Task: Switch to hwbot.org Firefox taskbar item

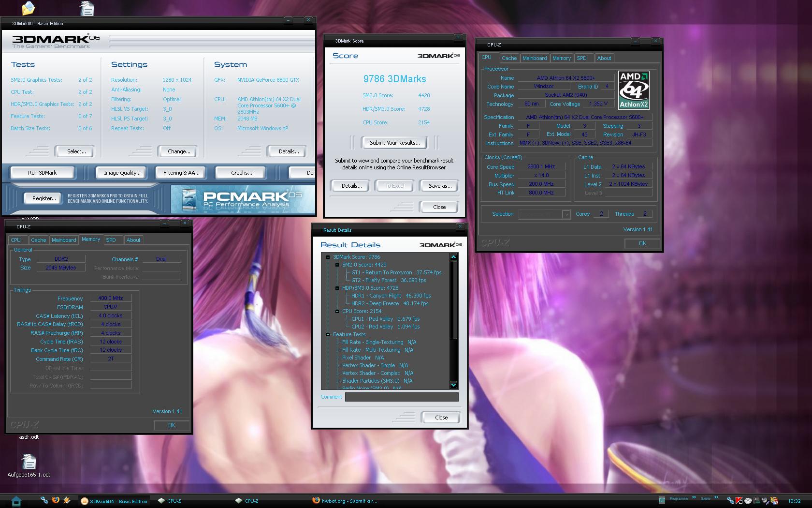Action: click(x=345, y=501)
